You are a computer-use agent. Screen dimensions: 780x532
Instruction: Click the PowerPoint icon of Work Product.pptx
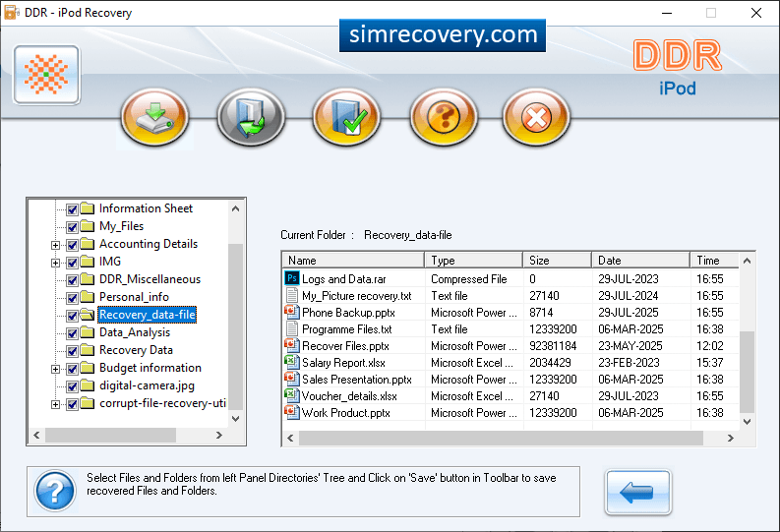pos(291,412)
